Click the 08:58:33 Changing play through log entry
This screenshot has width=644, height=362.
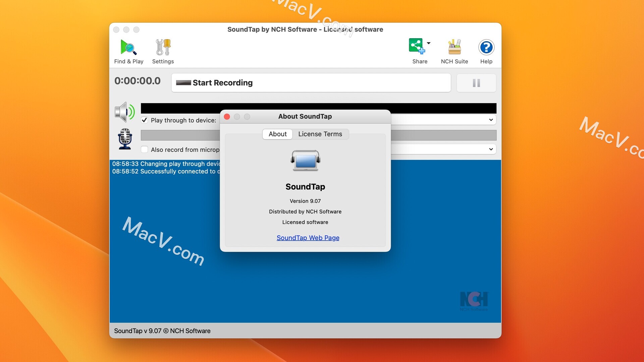coord(166,164)
